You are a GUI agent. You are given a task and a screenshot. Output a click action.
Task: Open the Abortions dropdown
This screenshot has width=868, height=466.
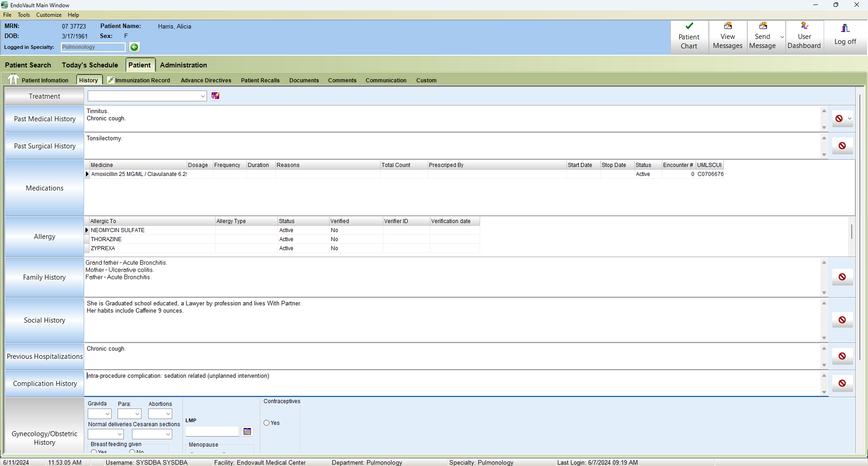[x=168, y=414]
